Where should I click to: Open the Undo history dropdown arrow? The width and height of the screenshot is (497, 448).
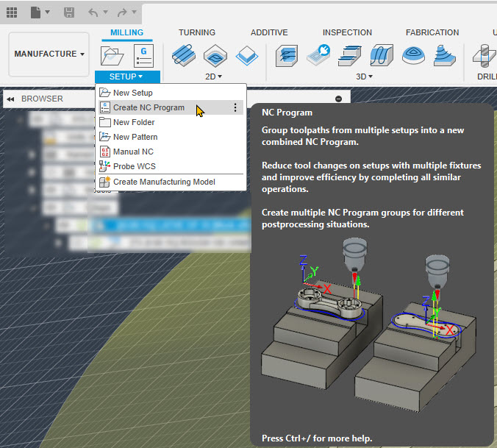(106, 12)
